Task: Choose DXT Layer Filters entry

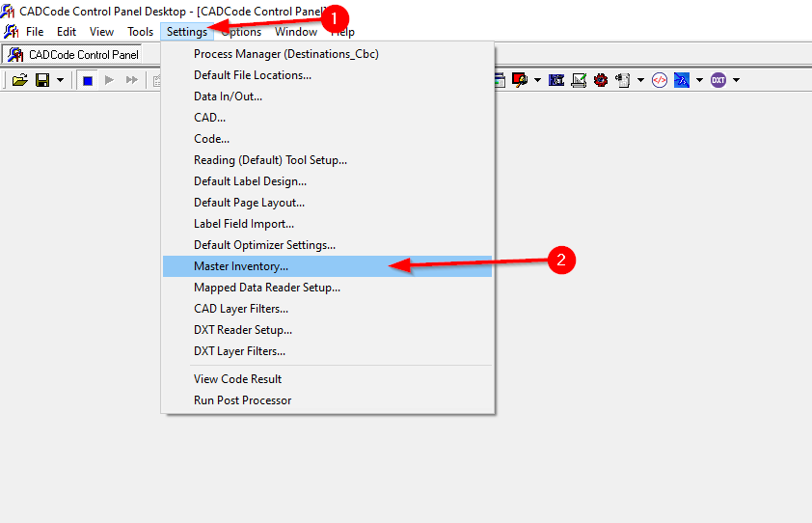Action: click(327, 351)
